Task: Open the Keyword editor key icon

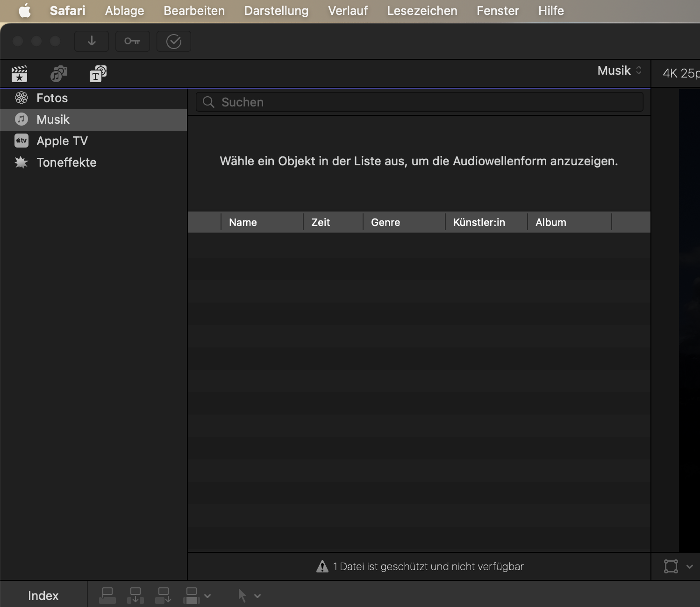Action: pyautogui.click(x=132, y=42)
